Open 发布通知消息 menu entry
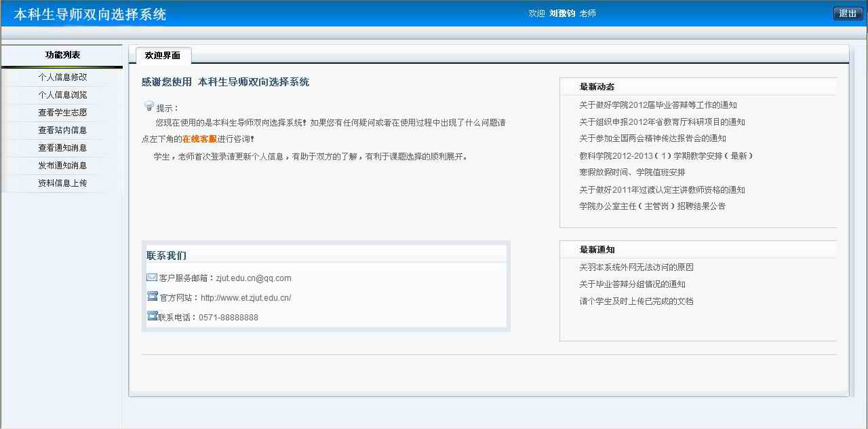Screen dimensions: 868x429 pyautogui.click(x=62, y=166)
